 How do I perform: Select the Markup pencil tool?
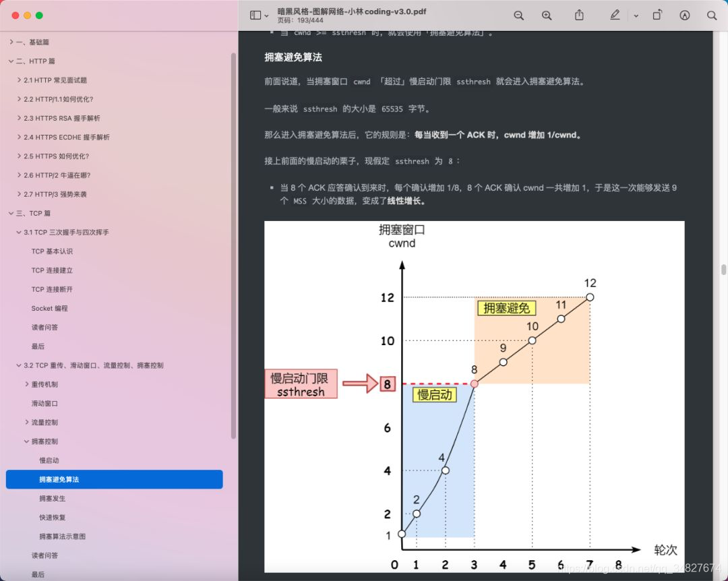tap(614, 15)
